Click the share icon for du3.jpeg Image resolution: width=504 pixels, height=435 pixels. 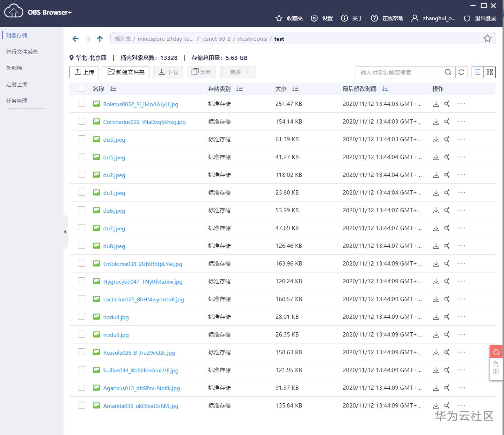coord(447,139)
